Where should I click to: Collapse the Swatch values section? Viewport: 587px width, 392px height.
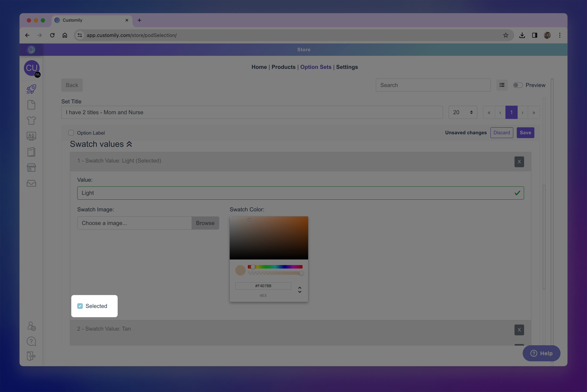click(x=129, y=144)
